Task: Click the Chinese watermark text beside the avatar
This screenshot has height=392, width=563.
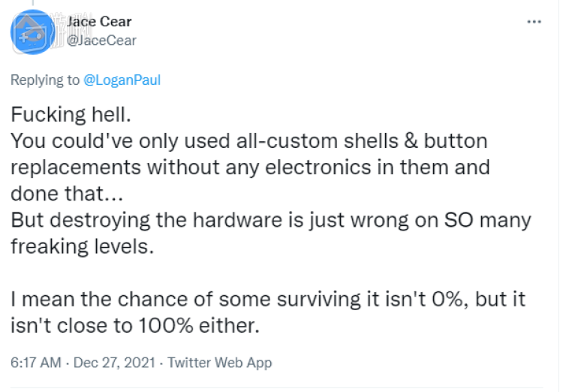Action: (72, 31)
